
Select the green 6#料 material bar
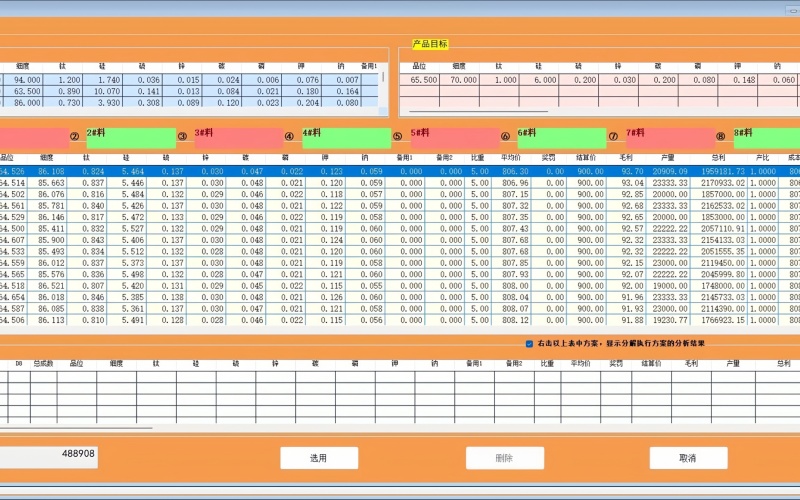click(x=560, y=137)
